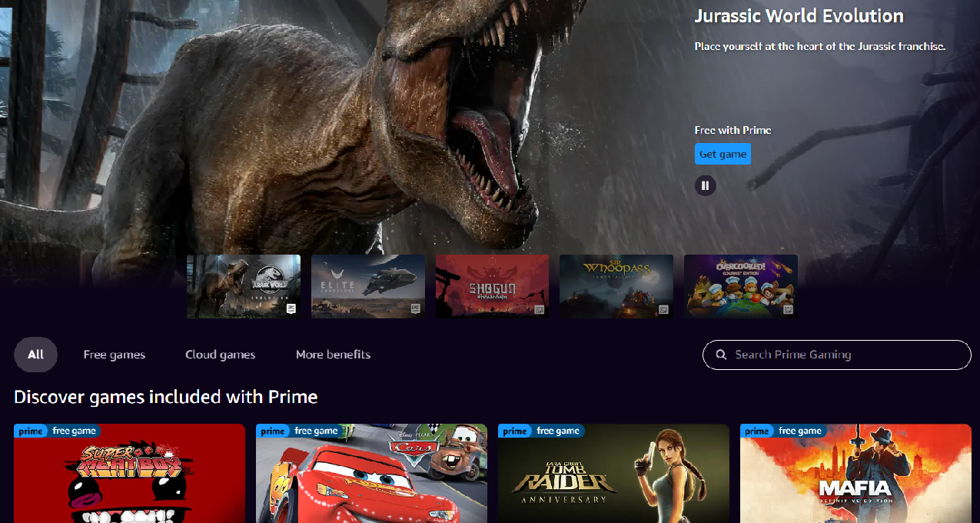Open the Mafia Definitive Edition game card
Viewport: 980px width, 523px height.
(x=855, y=473)
